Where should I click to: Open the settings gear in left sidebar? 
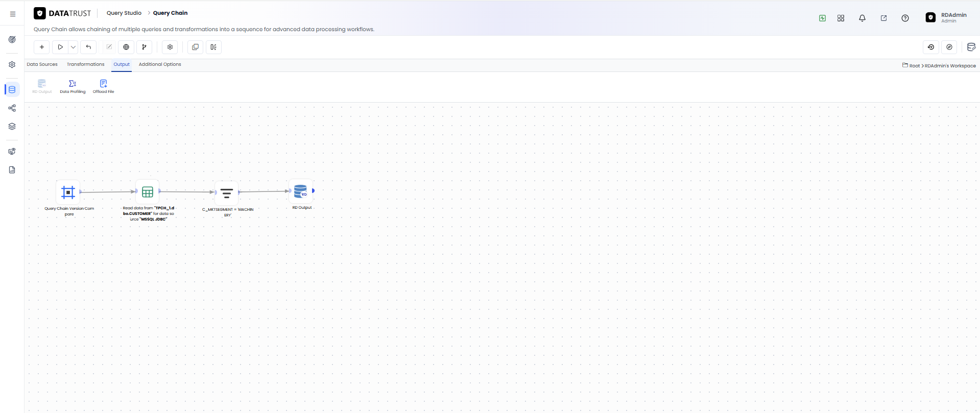12,65
